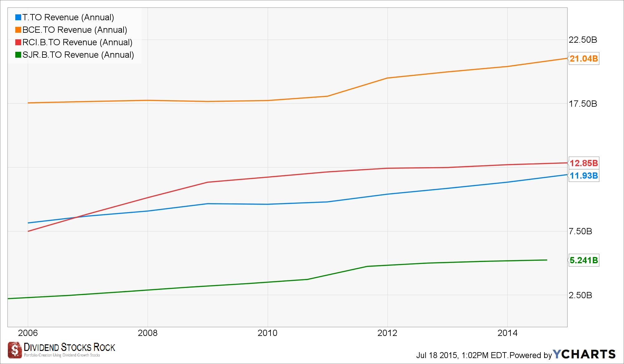Screen dimensions: 624x364
Task: Click the 11.93B blue value label
Action: tap(583, 176)
